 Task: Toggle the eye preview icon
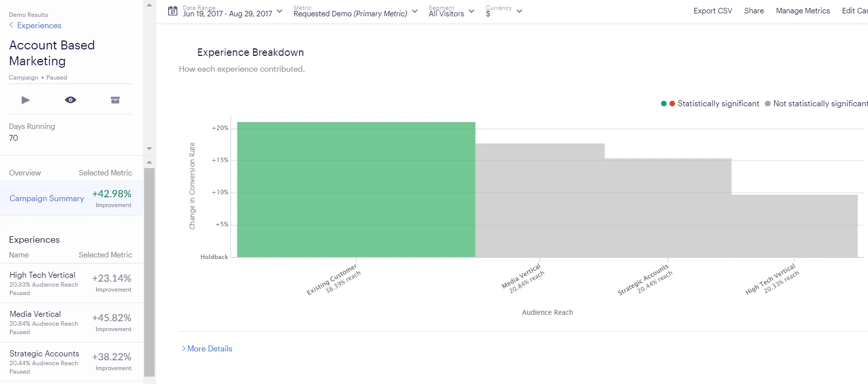(x=71, y=100)
